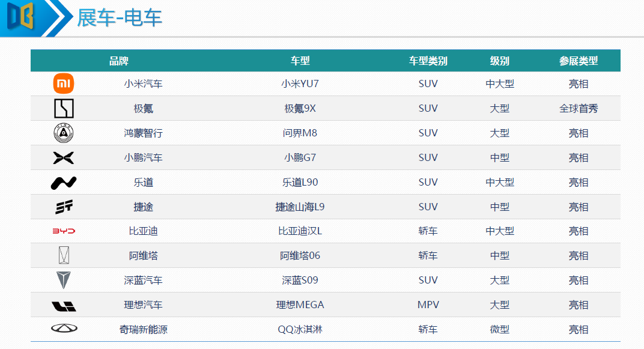This screenshot has width=644, height=349.
Task: Click the model cell 比亚迪汉L
Action: (x=300, y=231)
